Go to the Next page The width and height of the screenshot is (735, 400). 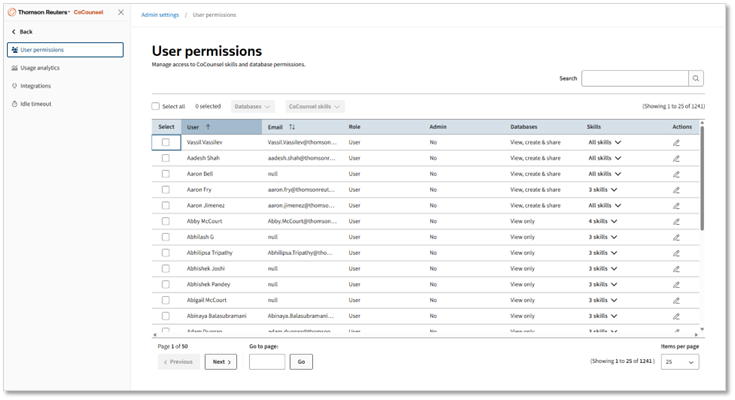220,362
